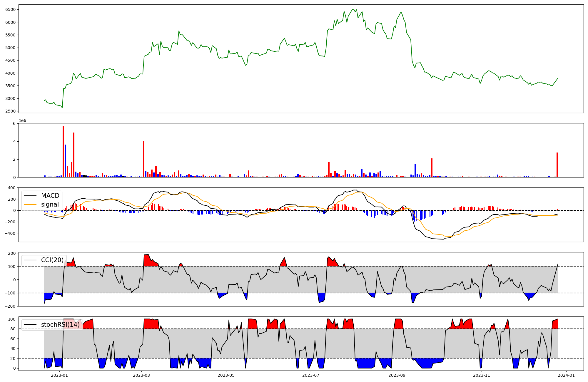Click the -400 label on the MACD axis
588x382 pixels.
(x=10, y=233)
